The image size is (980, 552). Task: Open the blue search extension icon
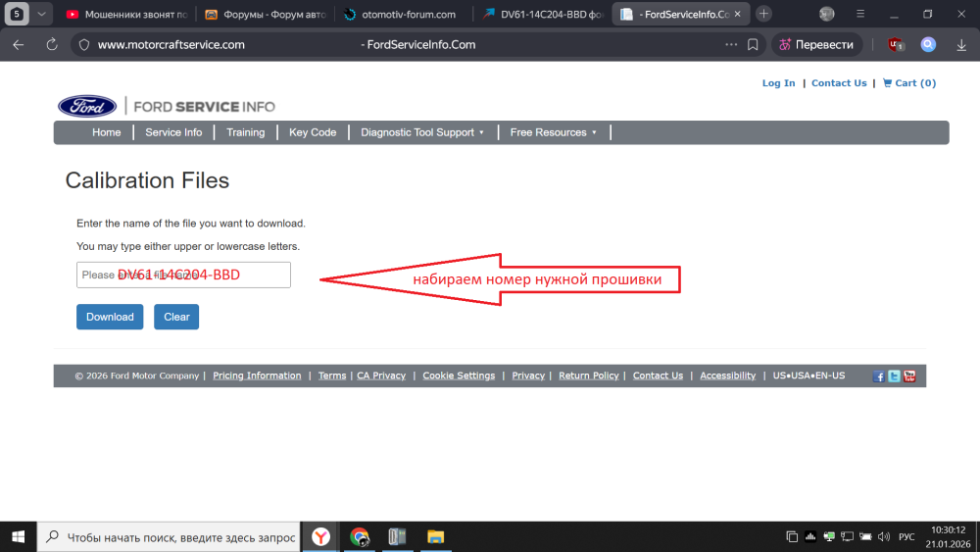coord(928,44)
